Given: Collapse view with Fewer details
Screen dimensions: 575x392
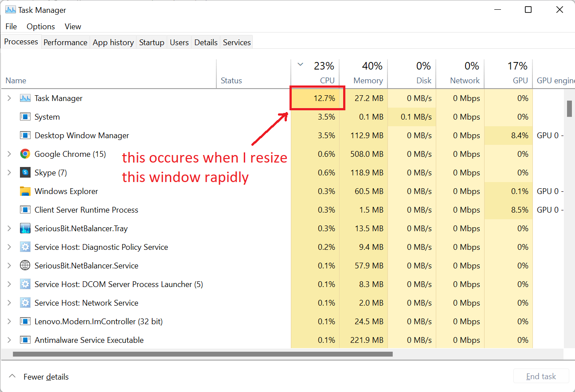Looking at the screenshot, I should [39, 377].
